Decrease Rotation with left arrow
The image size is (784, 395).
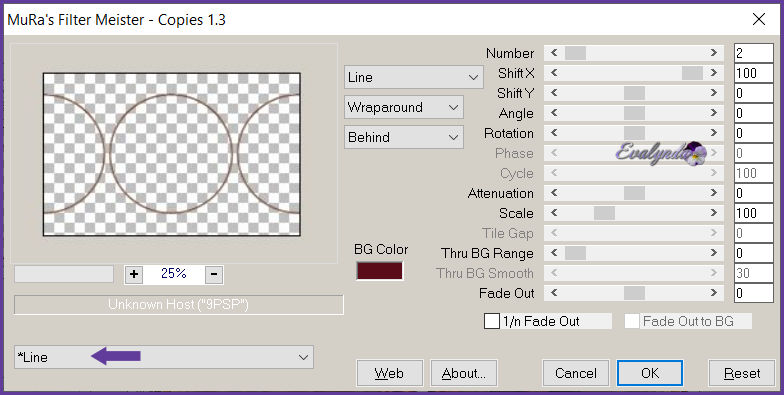pyautogui.click(x=554, y=133)
